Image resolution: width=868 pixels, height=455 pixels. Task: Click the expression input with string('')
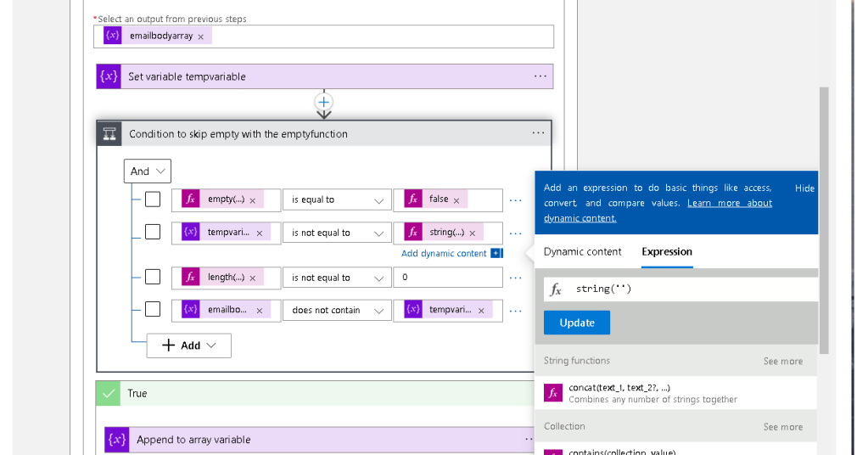680,289
